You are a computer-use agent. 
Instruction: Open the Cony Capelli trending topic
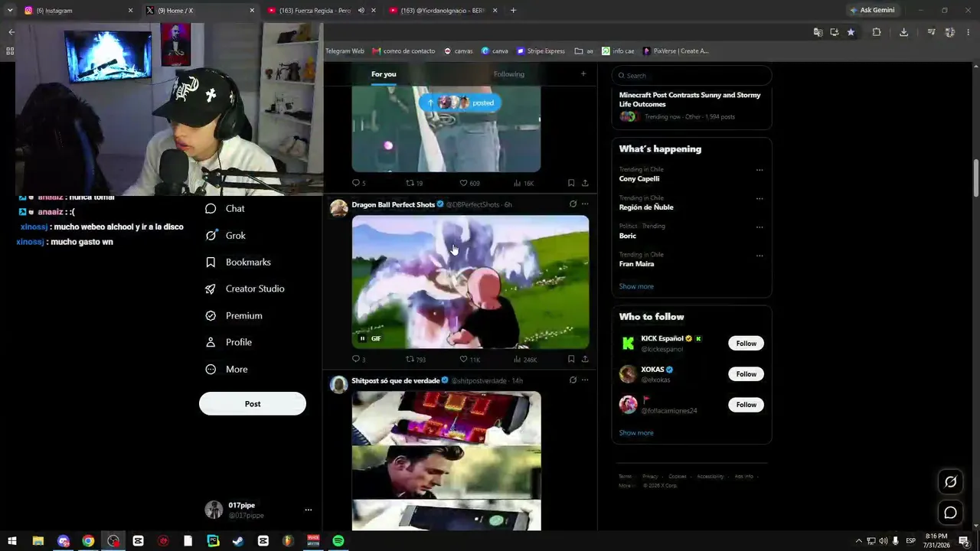[639, 179]
